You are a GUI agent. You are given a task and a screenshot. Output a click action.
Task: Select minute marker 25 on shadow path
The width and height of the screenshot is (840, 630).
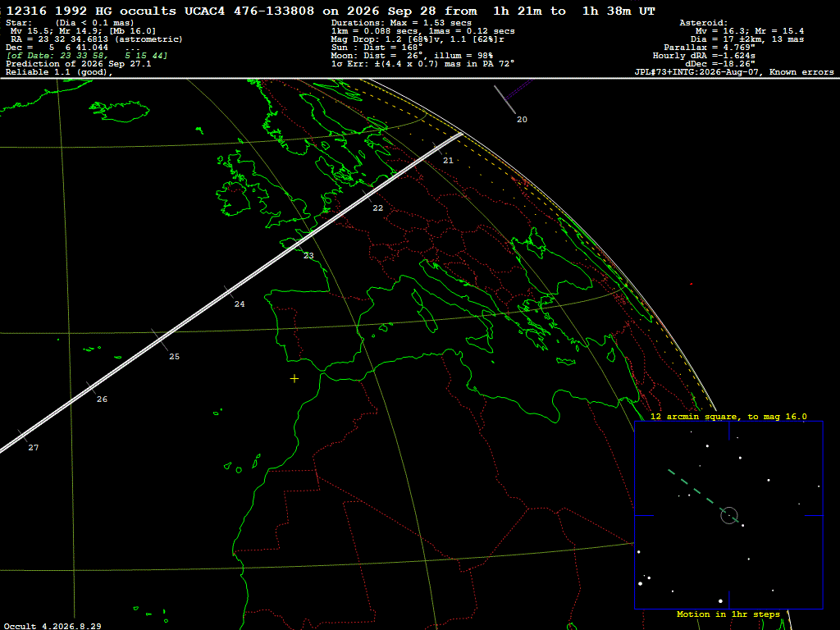tap(174, 356)
